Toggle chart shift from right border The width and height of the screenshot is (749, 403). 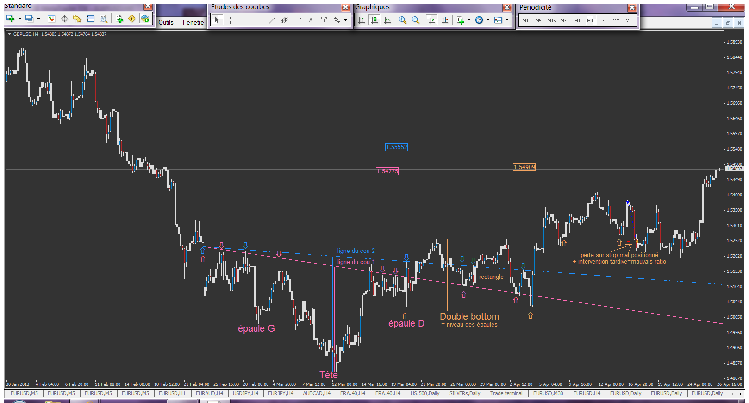446,20
